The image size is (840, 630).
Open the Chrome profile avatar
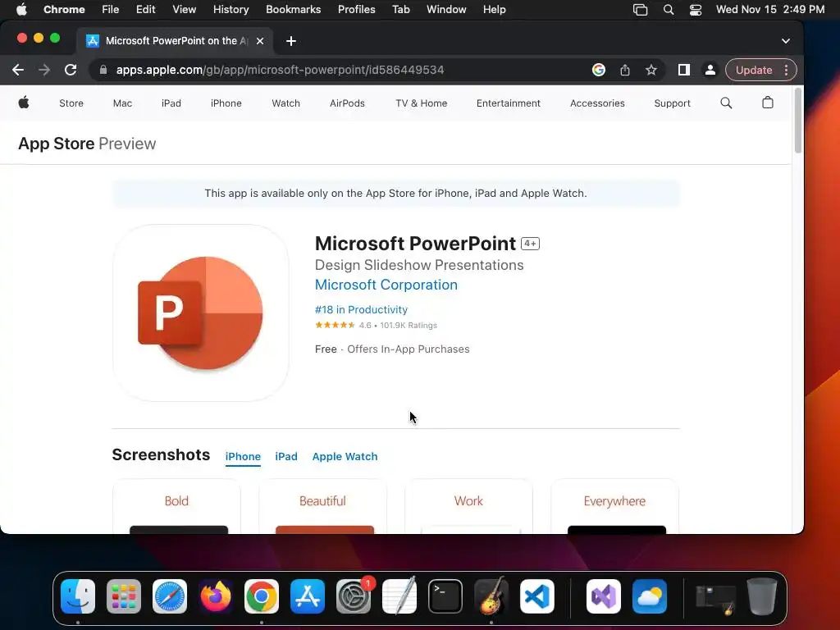[x=710, y=70]
